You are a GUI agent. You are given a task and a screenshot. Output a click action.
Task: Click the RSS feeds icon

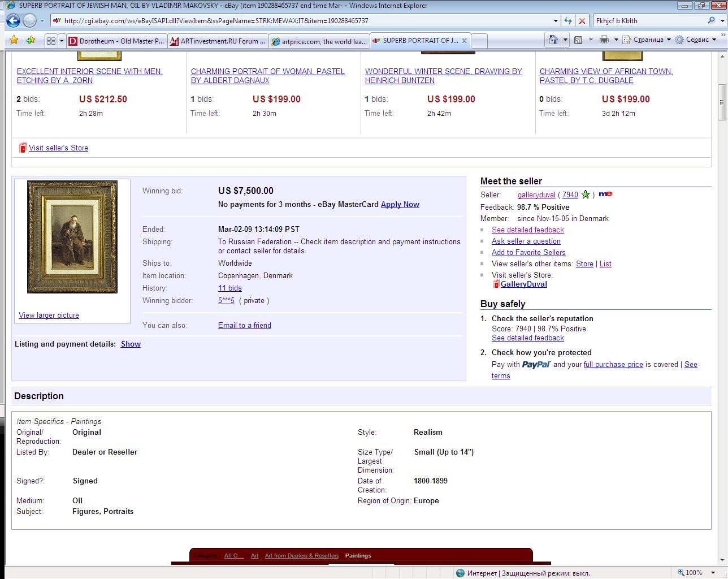[x=578, y=40]
